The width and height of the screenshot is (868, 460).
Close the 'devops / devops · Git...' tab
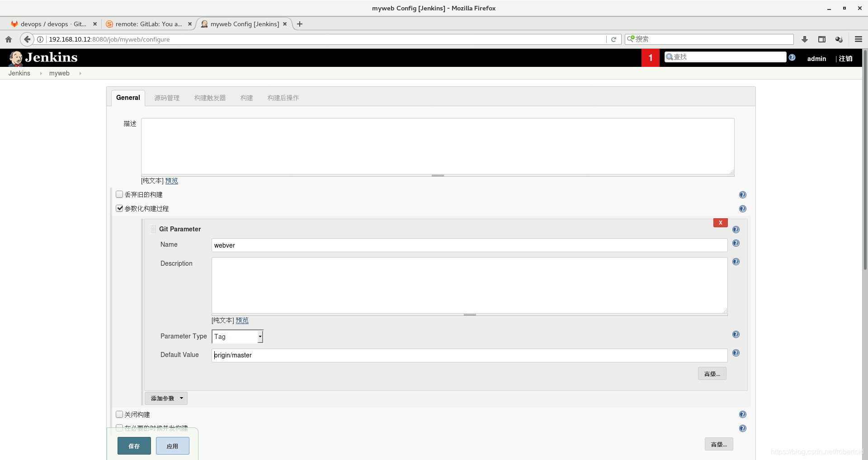95,24
